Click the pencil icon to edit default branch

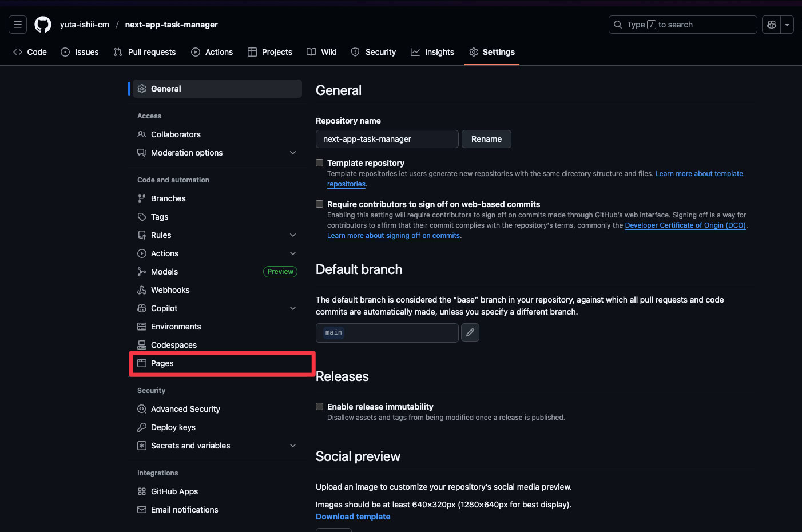click(470, 332)
